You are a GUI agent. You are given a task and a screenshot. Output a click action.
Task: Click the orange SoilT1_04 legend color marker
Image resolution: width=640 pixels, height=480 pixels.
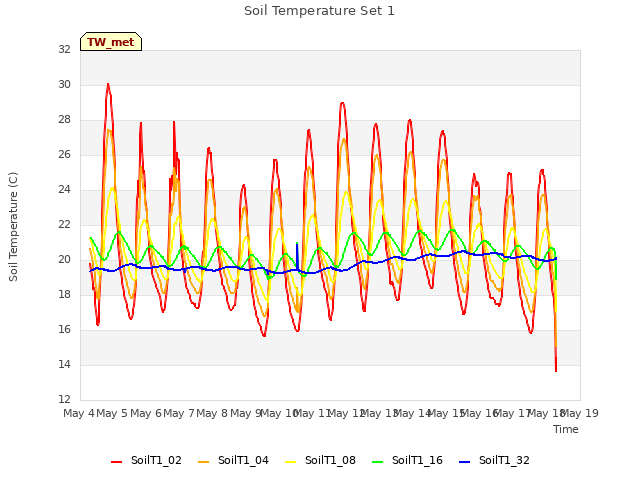point(203,462)
